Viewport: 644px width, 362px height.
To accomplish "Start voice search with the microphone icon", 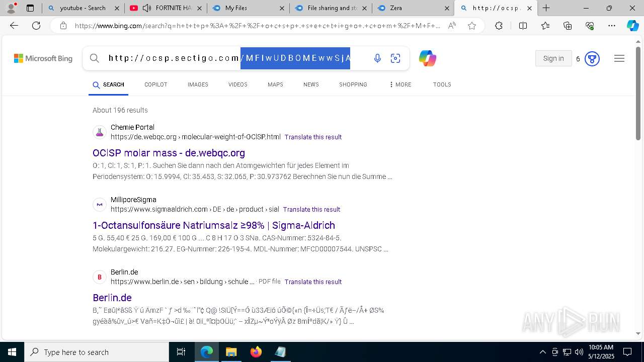I will click(377, 58).
